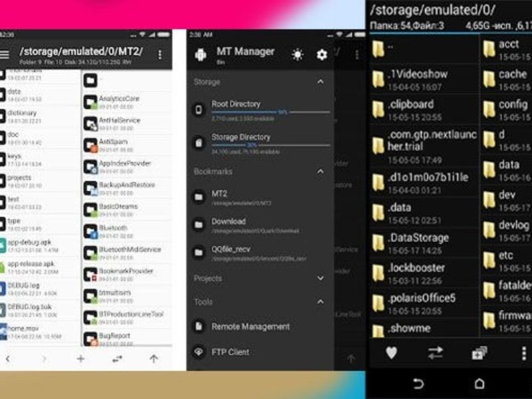Image resolution: width=532 pixels, height=399 pixels.
Task: Open acct folder in right pane
Action: click(x=506, y=49)
